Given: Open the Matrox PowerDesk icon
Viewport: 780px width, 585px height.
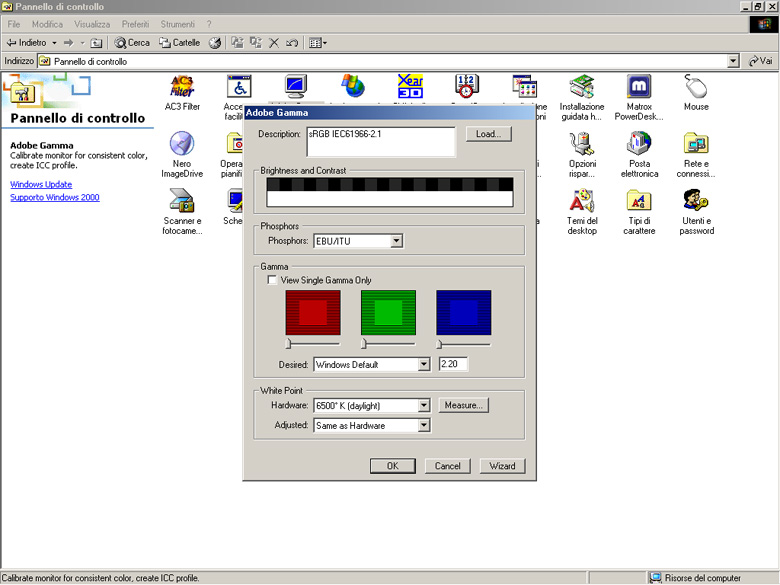Looking at the screenshot, I should pos(639,98).
